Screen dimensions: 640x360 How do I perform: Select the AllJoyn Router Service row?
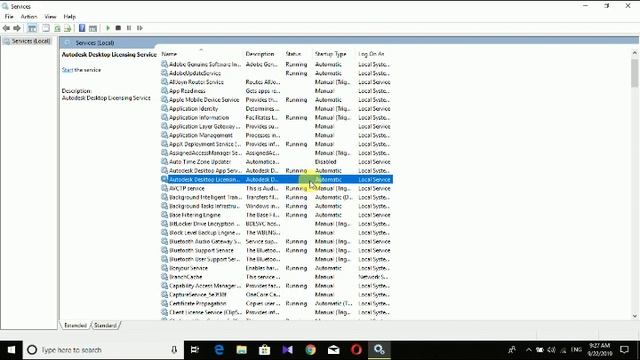(x=276, y=82)
